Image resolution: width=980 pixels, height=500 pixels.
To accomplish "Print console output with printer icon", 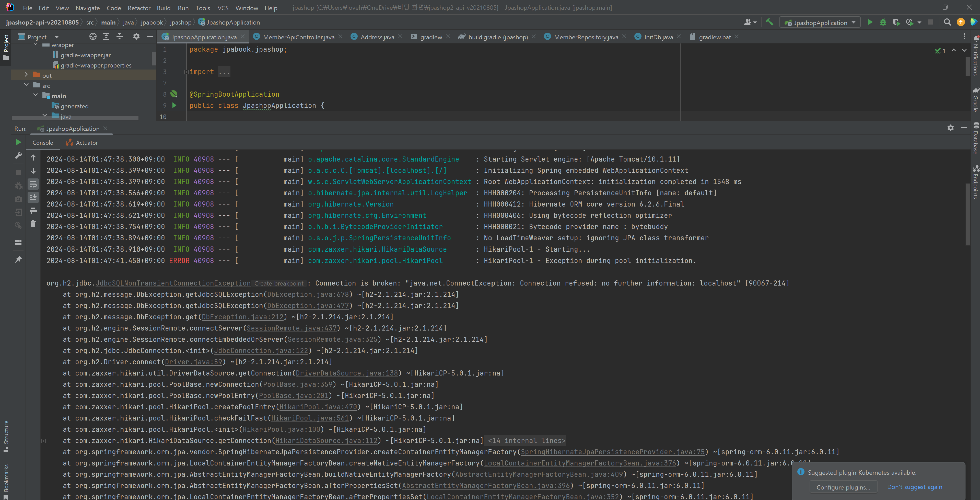I will (33, 211).
